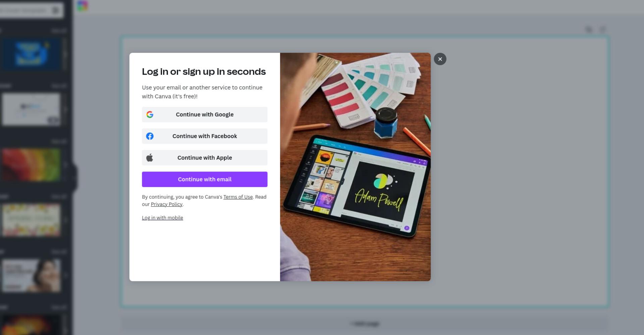Click the Apple logo icon

[x=150, y=157]
